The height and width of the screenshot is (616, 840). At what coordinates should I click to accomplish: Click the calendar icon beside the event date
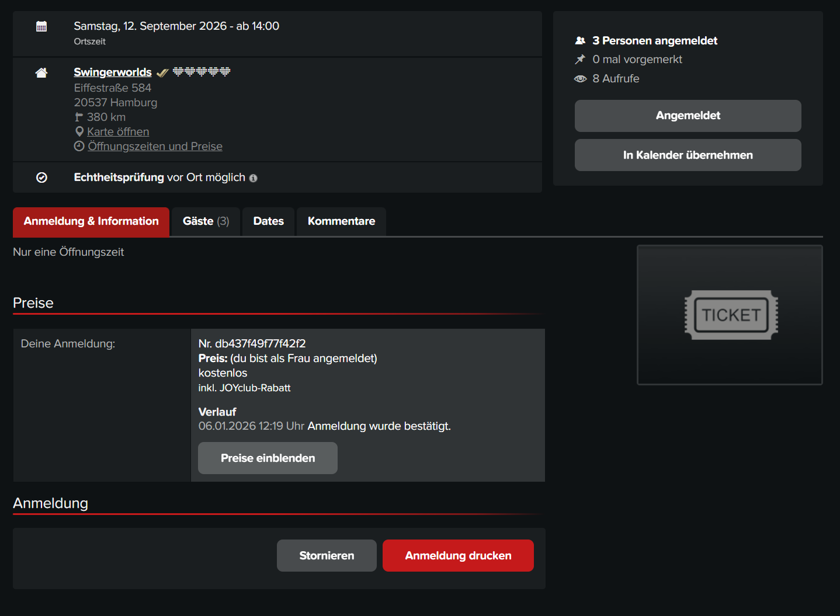[41, 26]
